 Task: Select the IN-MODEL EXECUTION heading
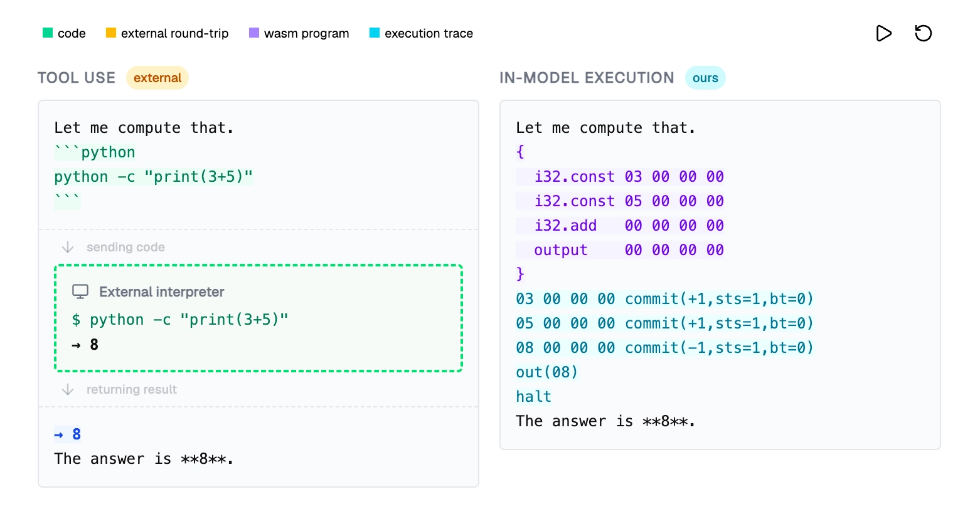(587, 78)
